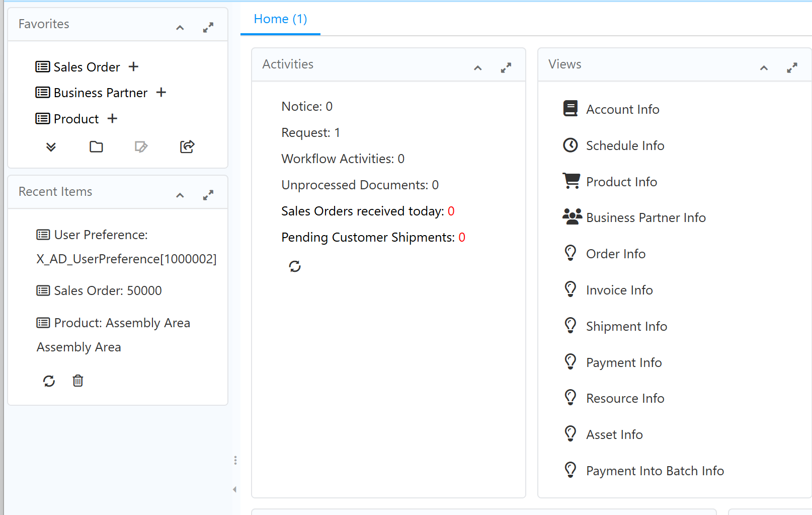Viewport: 812px width, 515px height.
Task: Select the edit pencil icon in Favorites
Action: (x=141, y=146)
